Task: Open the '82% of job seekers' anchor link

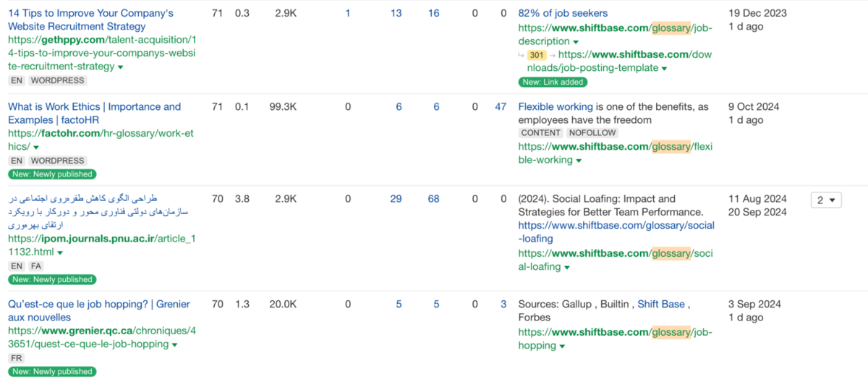Action: pyautogui.click(x=563, y=13)
